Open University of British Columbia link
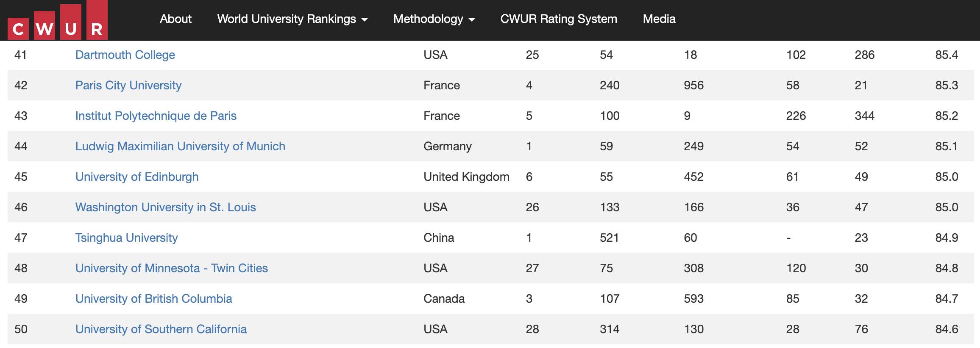Screen dimensions: 980x348 [x=154, y=299]
